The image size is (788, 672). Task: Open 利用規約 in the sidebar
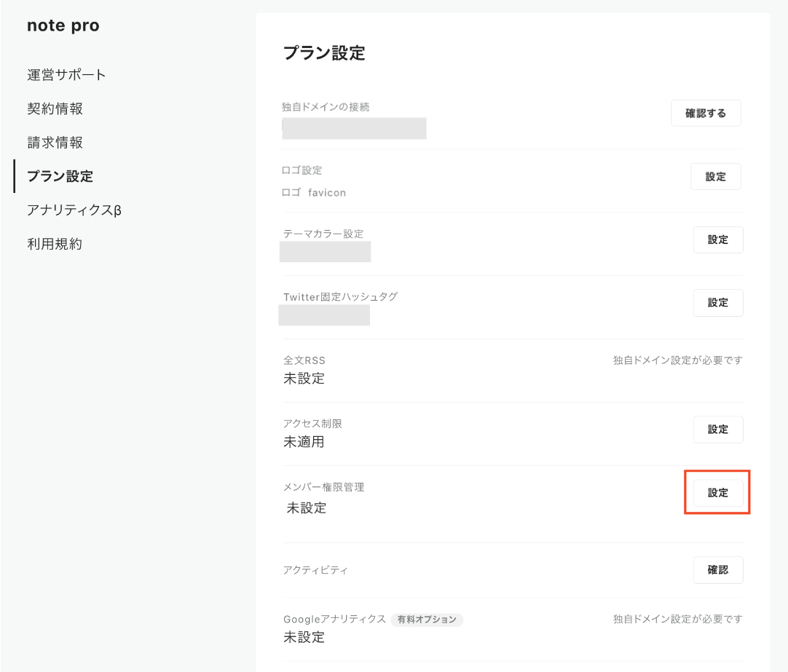tap(55, 244)
